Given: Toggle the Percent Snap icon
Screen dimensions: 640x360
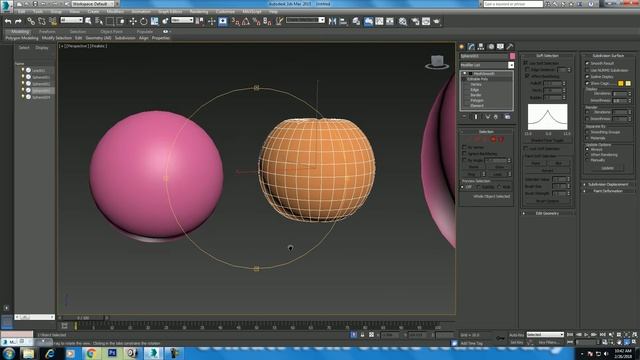Looking at the screenshot, I should point(256,21).
